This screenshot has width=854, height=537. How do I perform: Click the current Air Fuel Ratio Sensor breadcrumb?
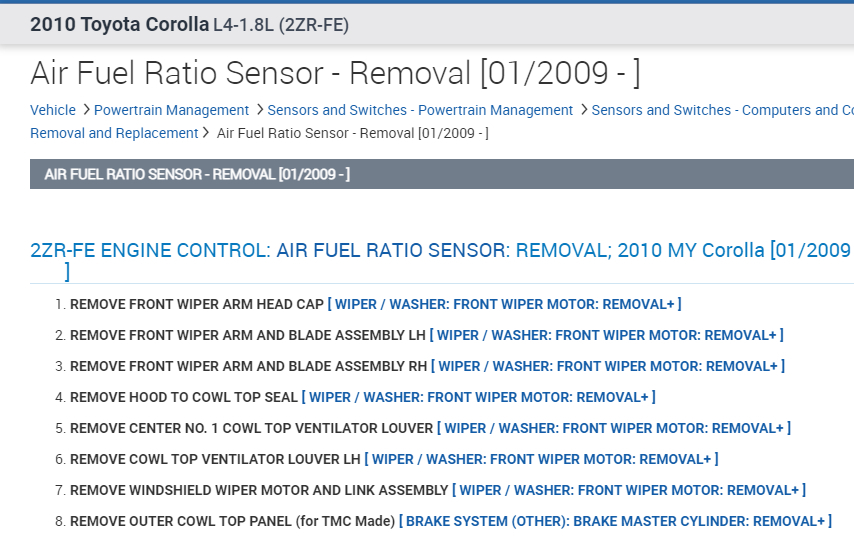352,133
